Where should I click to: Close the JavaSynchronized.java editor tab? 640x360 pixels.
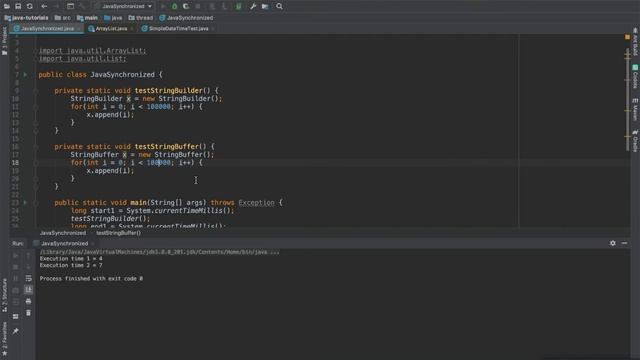click(x=79, y=29)
